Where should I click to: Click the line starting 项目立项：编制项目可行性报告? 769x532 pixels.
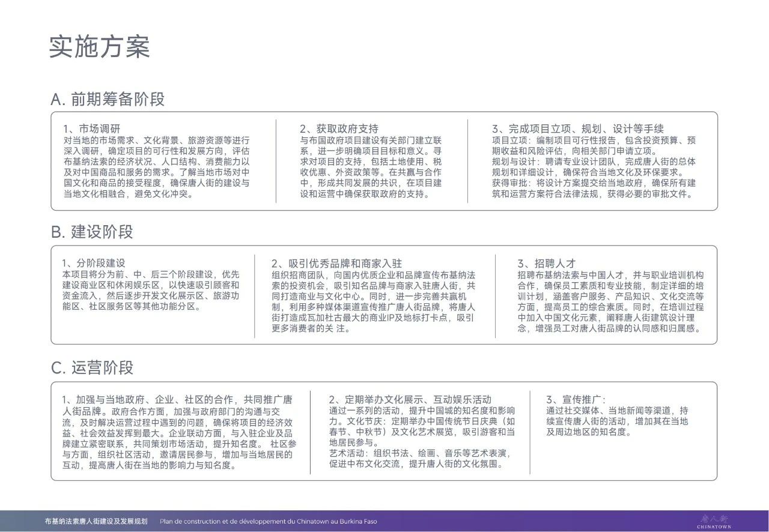594,140
